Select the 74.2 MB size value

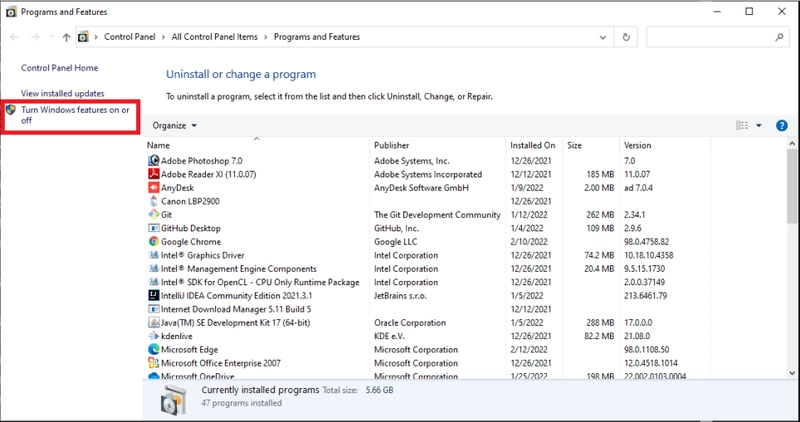coord(600,256)
